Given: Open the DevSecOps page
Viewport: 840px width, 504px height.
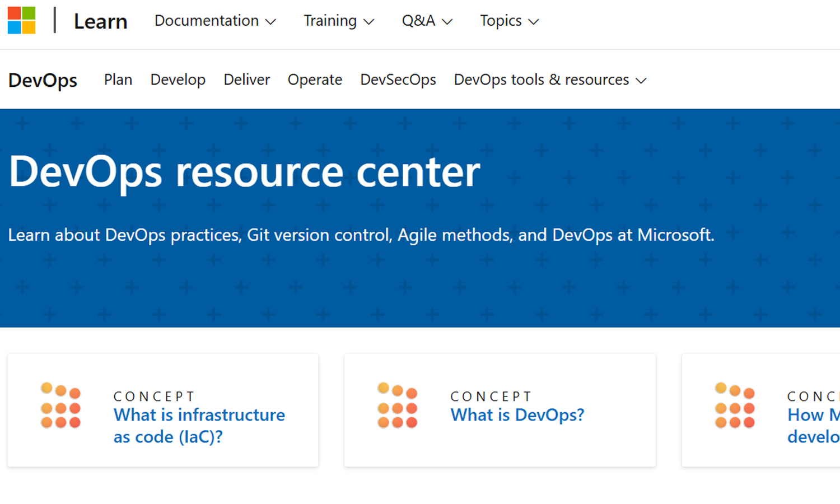Looking at the screenshot, I should coord(398,80).
